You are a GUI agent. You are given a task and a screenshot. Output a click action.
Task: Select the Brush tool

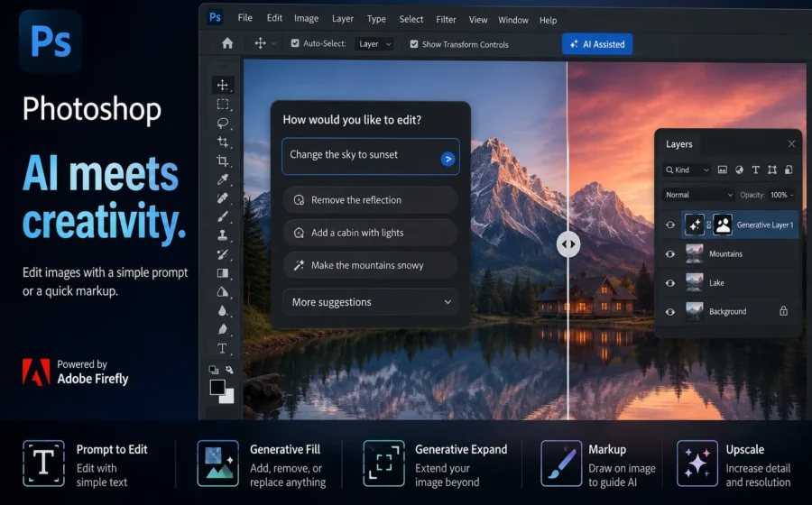pyautogui.click(x=223, y=216)
